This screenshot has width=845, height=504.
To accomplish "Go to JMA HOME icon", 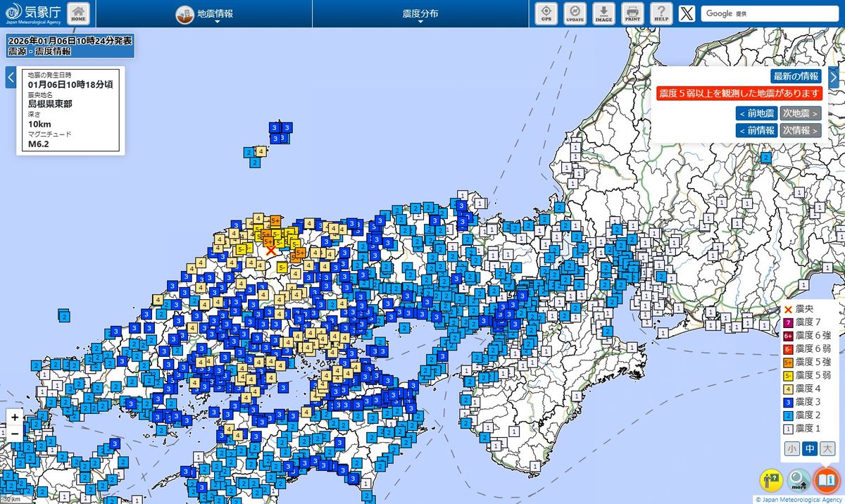I will pyautogui.click(x=79, y=13).
